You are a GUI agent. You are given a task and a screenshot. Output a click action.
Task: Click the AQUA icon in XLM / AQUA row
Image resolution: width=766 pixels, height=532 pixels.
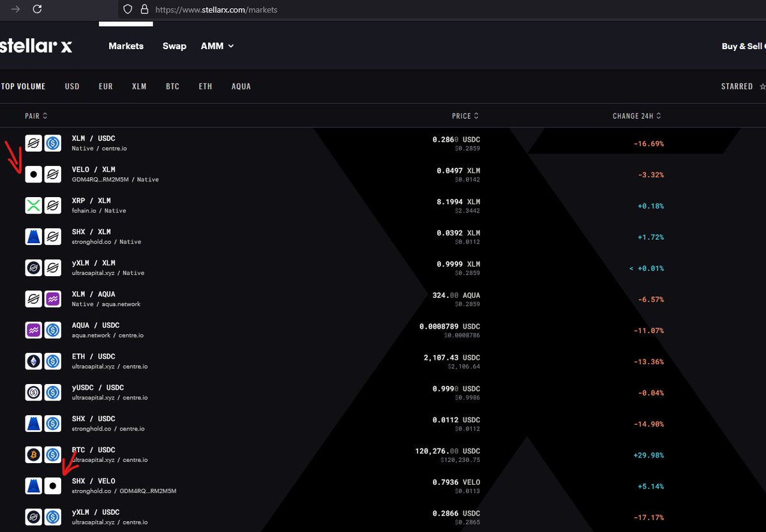pyautogui.click(x=53, y=299)
